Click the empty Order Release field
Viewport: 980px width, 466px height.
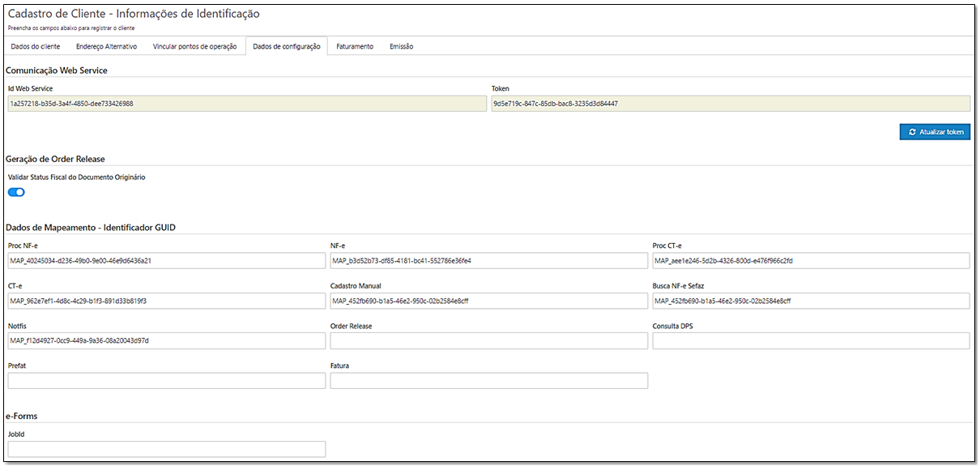coord(488,340)
